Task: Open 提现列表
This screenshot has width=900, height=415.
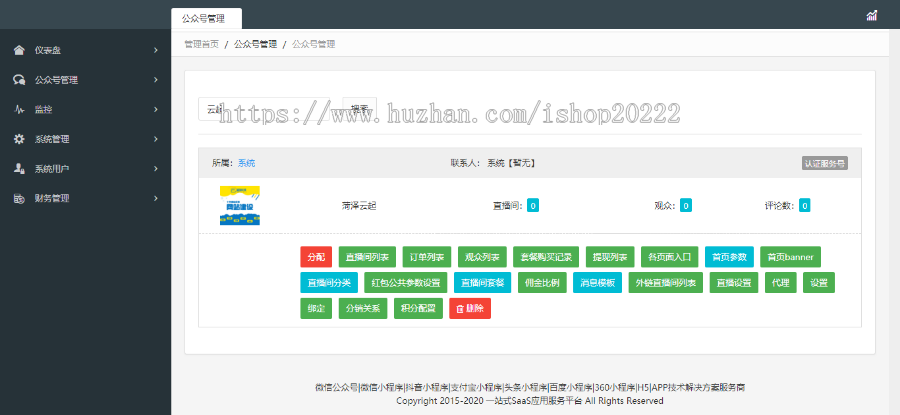Action: pos(610,257)
